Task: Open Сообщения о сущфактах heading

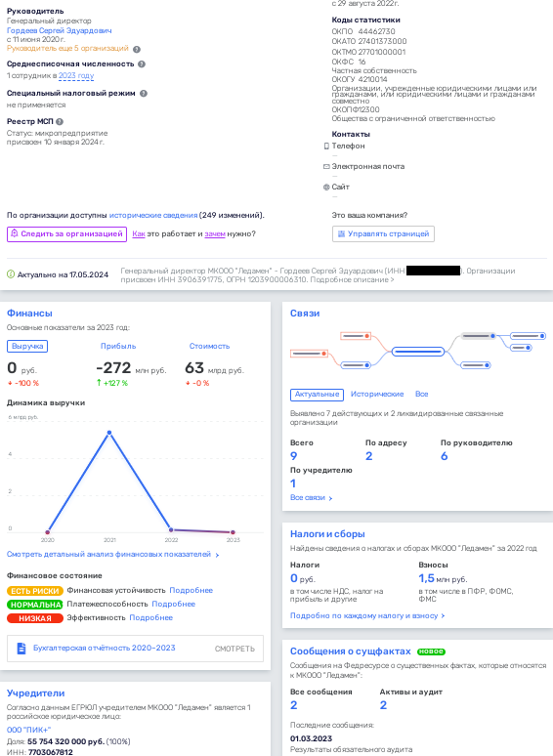Action: 351,651
